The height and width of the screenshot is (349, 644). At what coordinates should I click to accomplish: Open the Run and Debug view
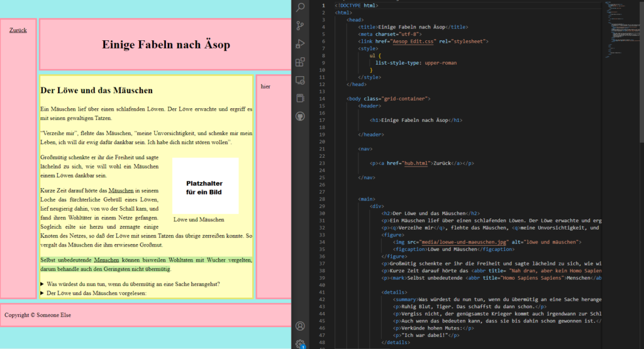tap(301, 44)
